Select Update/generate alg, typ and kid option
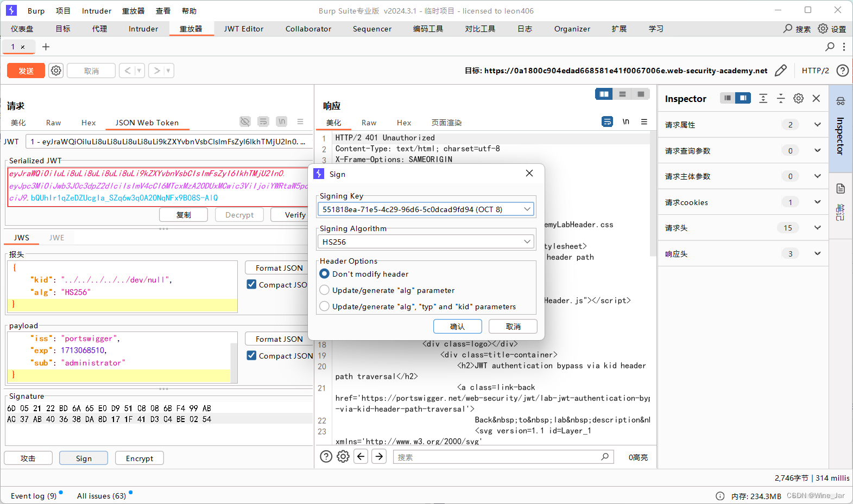The width and height of the screenshot is (853, 504). [325, 307]
